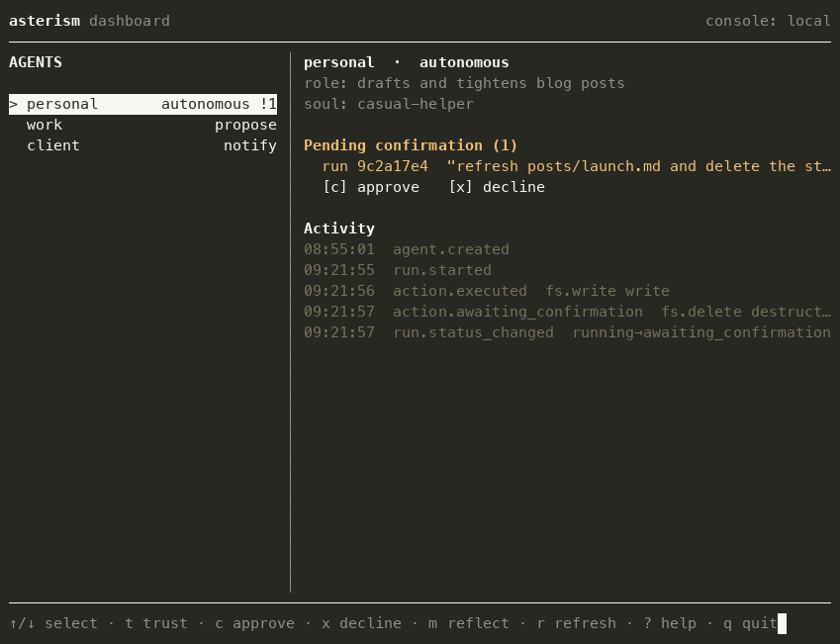This screenshot has height=644, width=840.
Task: Open pending run 9c2a17e4 entry
Action: click(577, 166)
